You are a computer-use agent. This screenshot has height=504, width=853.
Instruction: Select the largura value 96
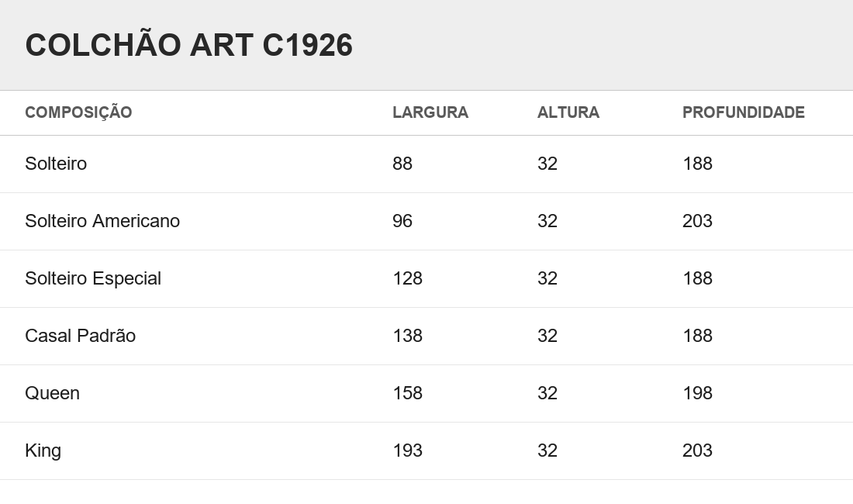(x=402, y=221)
